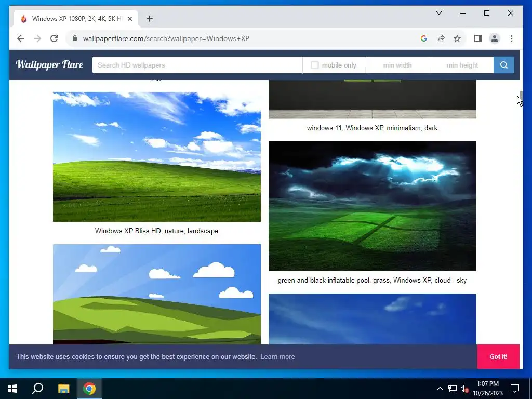
Task: Go to Wallpaper Flare home logo
Action: [x=49, y=64]
